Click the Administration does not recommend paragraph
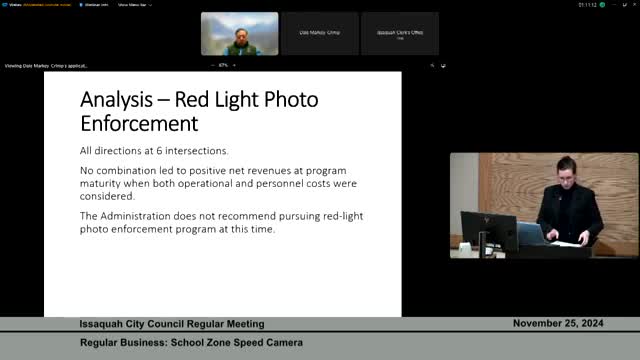The width and height of the screenshot is (640, 360). point(221,222)
